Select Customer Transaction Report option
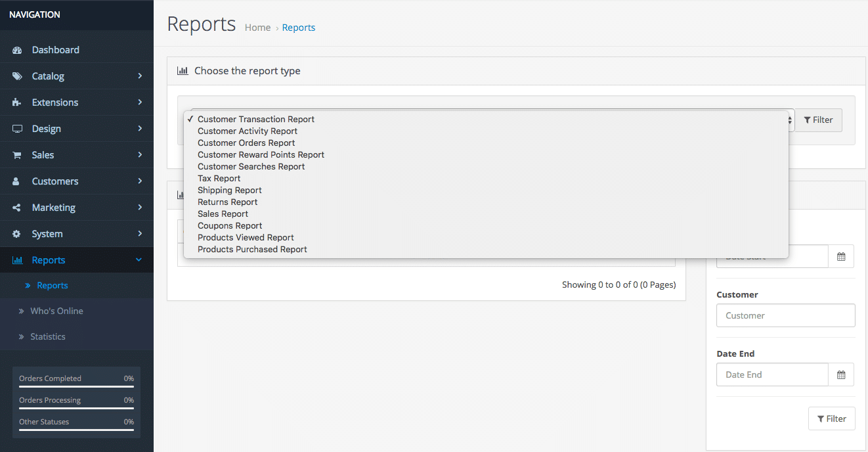 [x=486, y=120]
